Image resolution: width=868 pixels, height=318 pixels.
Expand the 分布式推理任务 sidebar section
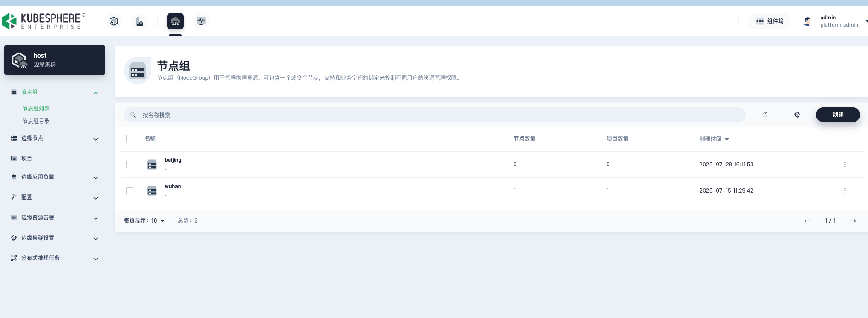pyautogui.click(x=55, y=258)
